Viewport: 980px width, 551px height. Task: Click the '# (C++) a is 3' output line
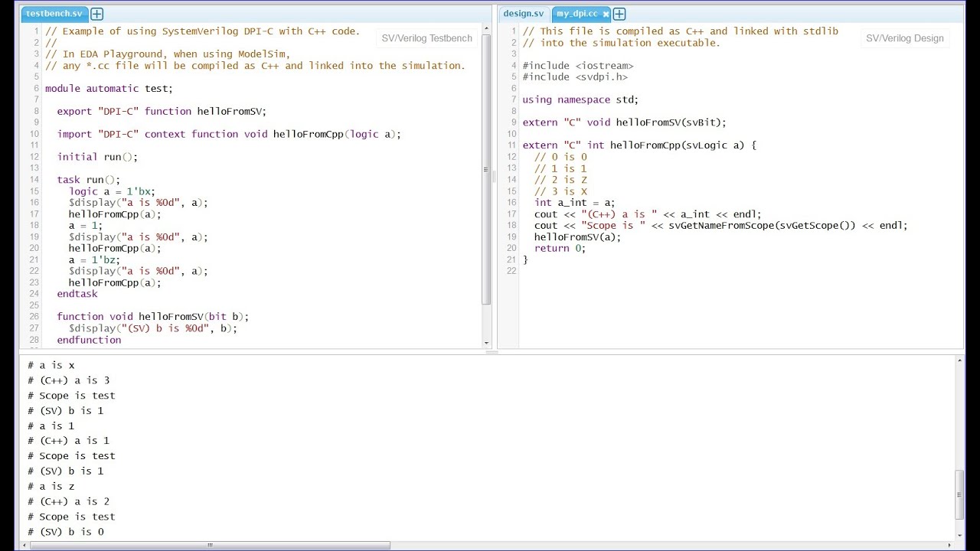pos(69,380)
